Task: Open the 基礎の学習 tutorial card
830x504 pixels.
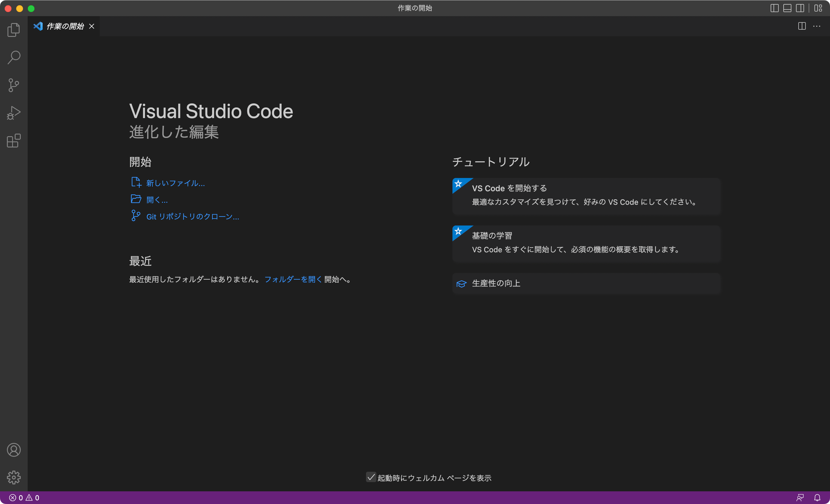Action: [586, 244]
